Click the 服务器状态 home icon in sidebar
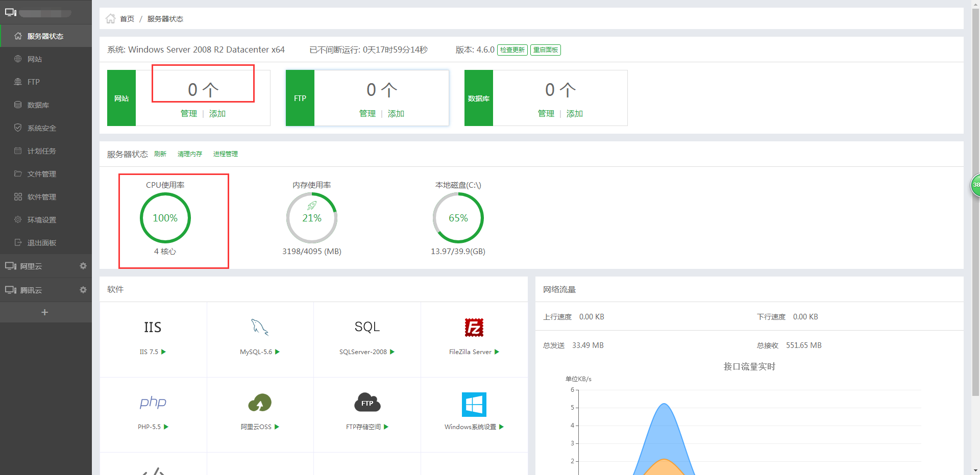The height and width of the screenshot is (475, 980). pos(18,36)
